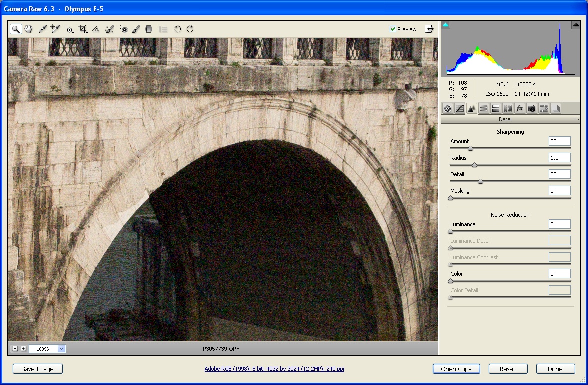Click the file name P3057739.ORF

(x=221, y=349)
